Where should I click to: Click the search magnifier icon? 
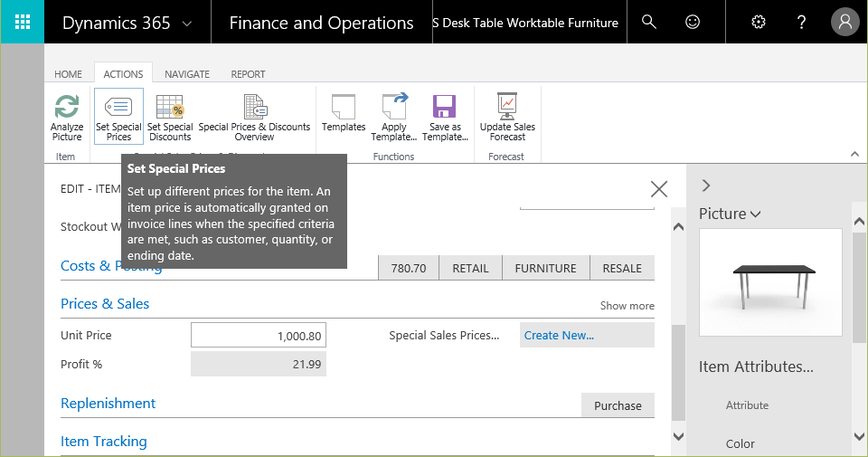click(x=649, y=22)
